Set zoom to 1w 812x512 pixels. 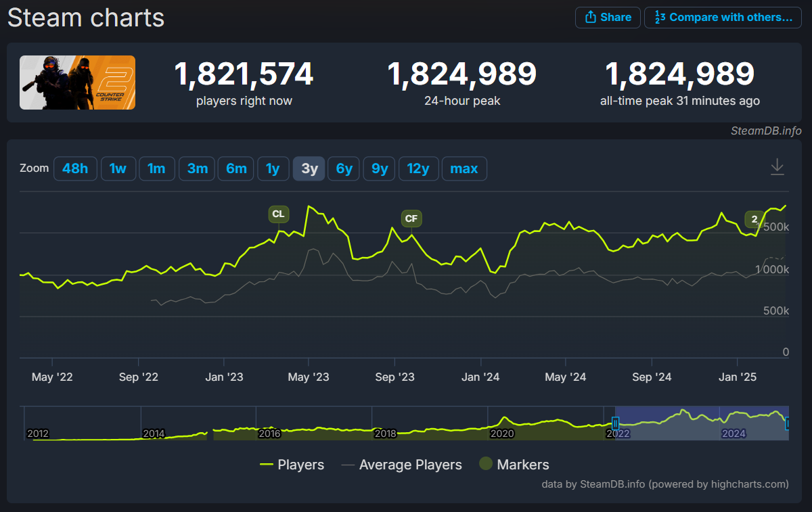click(118, 169)
